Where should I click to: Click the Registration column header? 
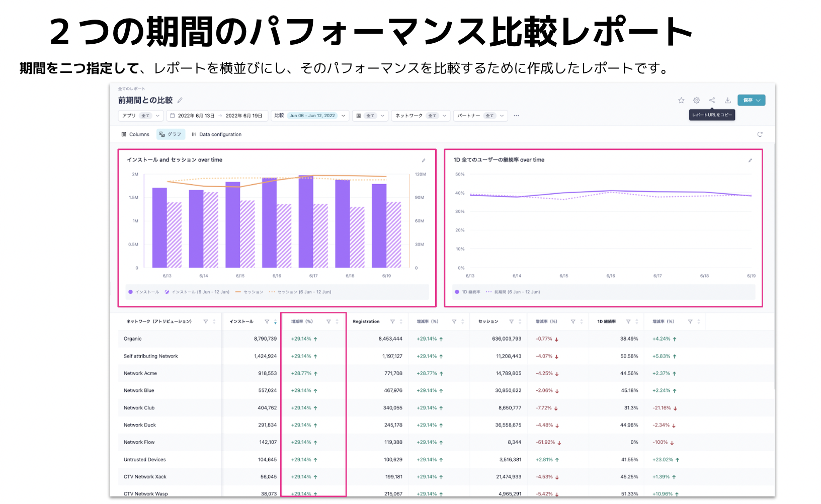(x=366, y=321)
